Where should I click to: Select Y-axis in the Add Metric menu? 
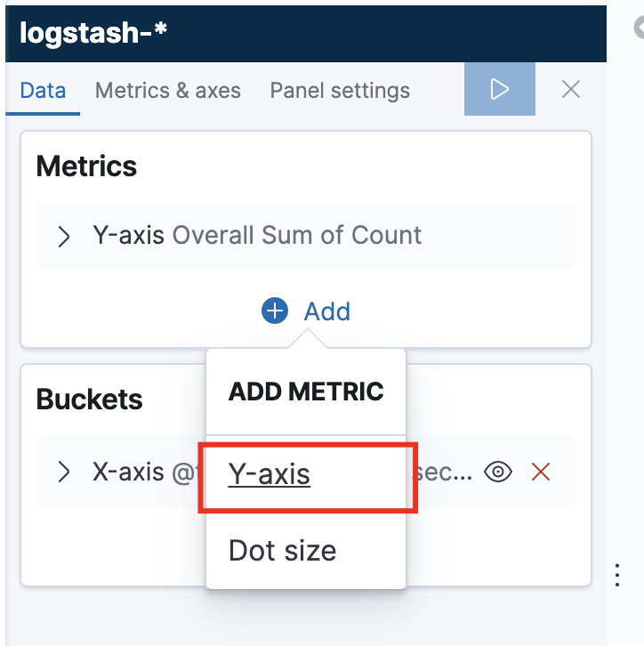[x=270, y=474]
